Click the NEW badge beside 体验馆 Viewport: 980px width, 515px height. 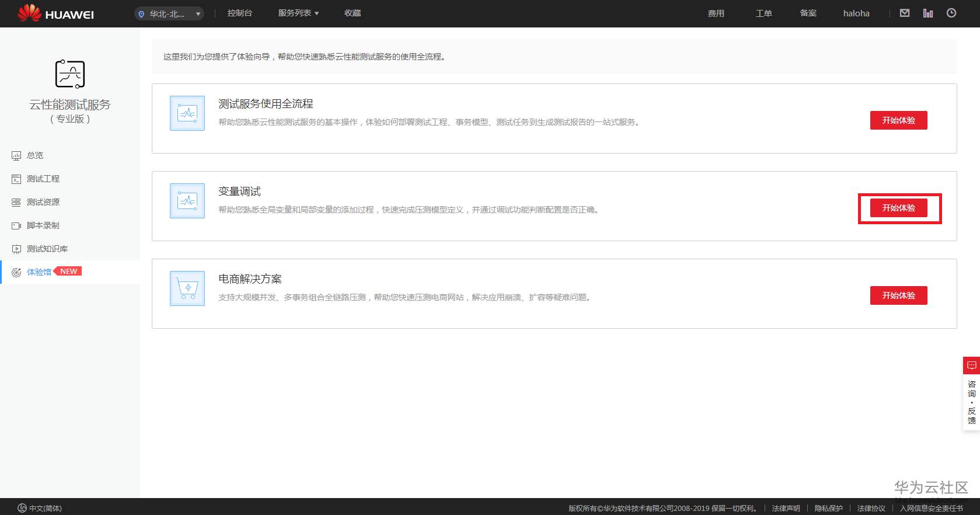click(68, 272)
